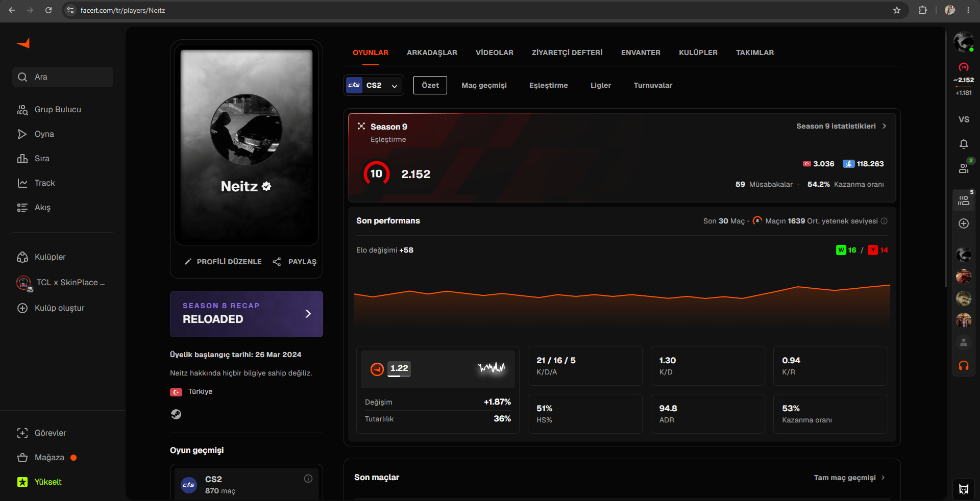Image resolution: width=980 pixels, height=501 pixels.
Task: Open the TCL x SkinPlace club
Action: point(62,283)
